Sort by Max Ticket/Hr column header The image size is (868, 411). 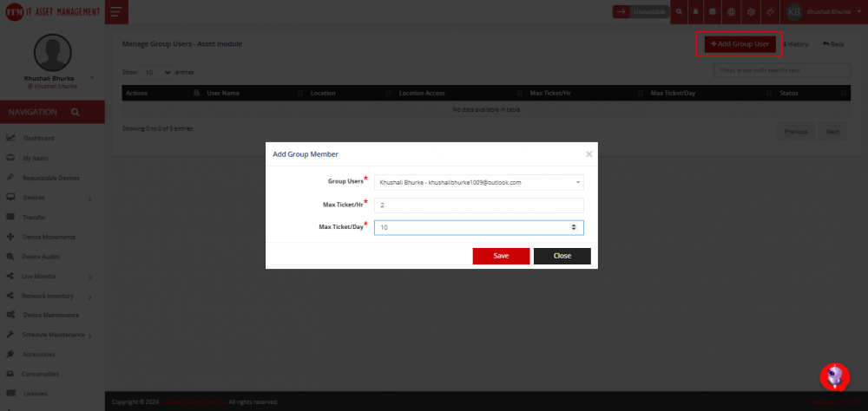point(586,93)
